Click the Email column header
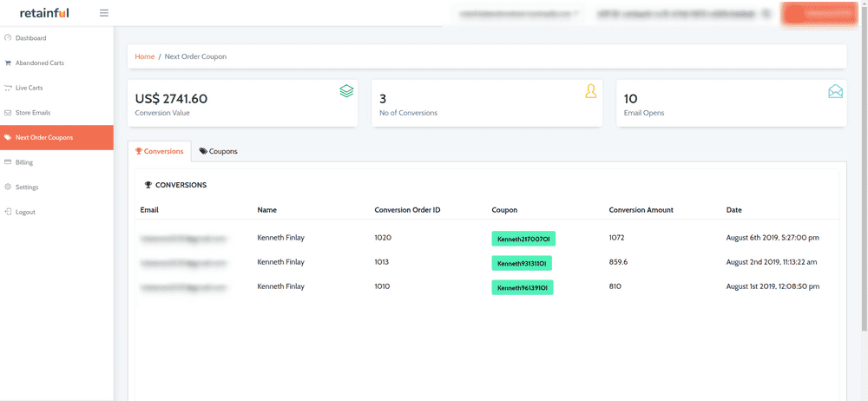Viewport: 868px width, 401px height. (x=149, y=210)
